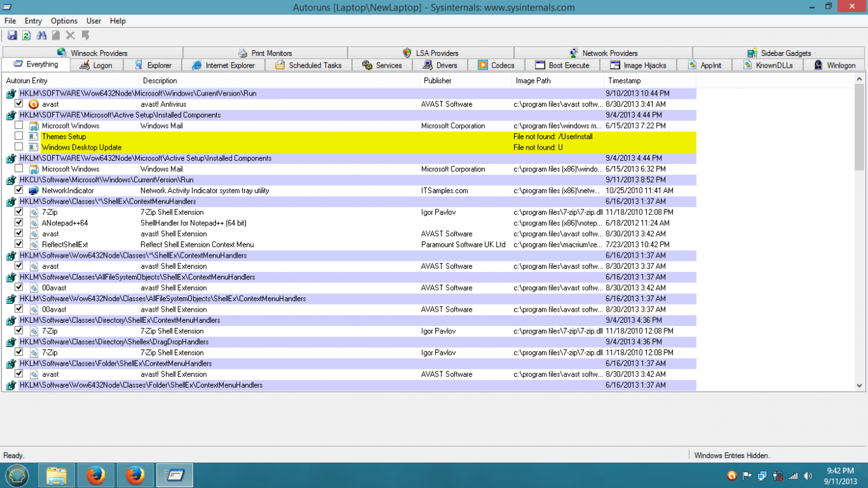Viewport: 868px width, 488px height.
Task: Switch to the Winsock Providers tab
Action: pyautogui.click(x=92, y=53)
